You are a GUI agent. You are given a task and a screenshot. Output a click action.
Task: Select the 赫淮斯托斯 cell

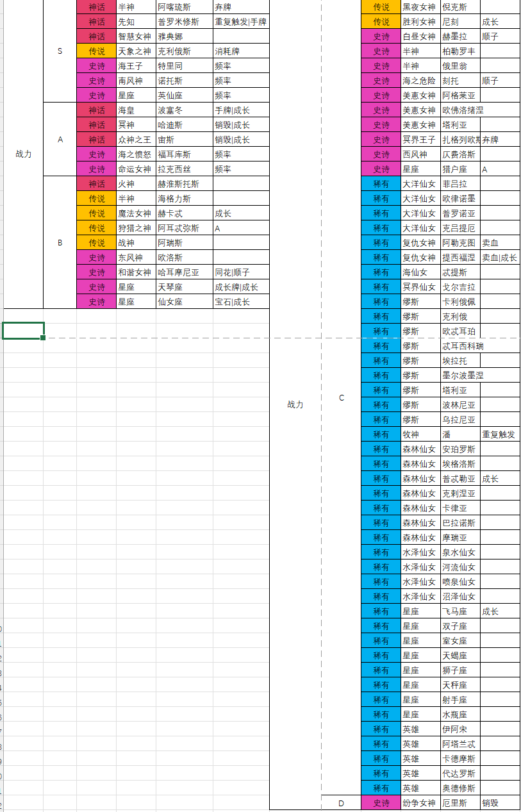pos(184,184)
